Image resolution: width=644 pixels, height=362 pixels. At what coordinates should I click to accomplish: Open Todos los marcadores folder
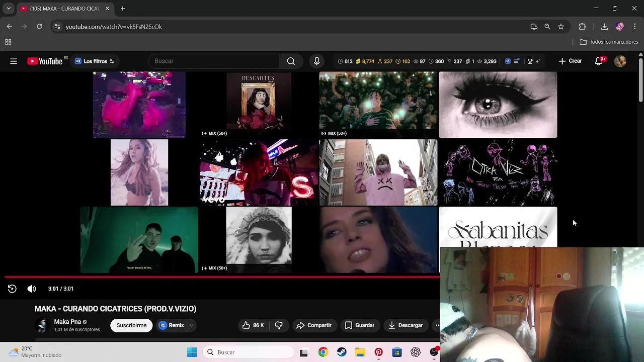click(x=609, y=42)
